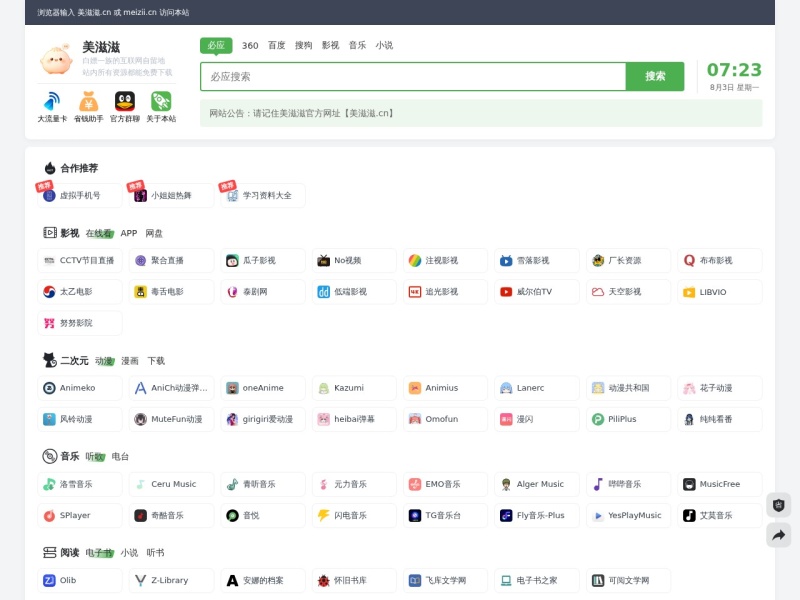
Task: Click the 雪落影视 blue icon
Action: (x=506, y=261)
